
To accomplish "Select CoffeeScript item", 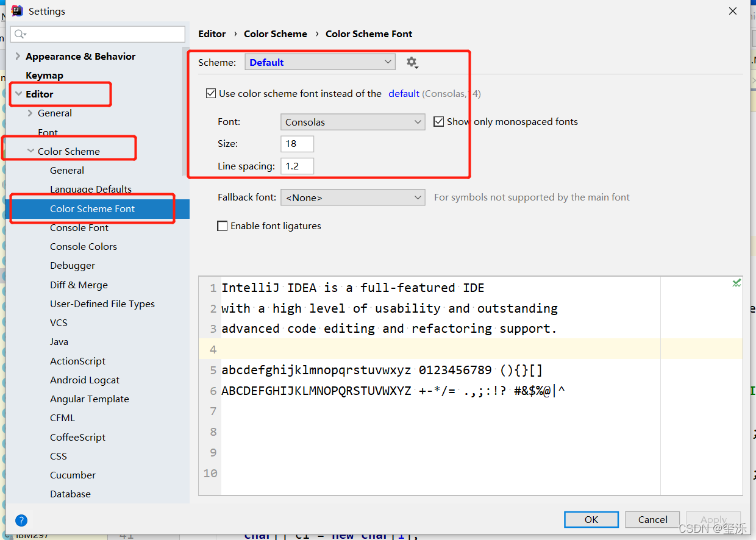I will 77,438.
